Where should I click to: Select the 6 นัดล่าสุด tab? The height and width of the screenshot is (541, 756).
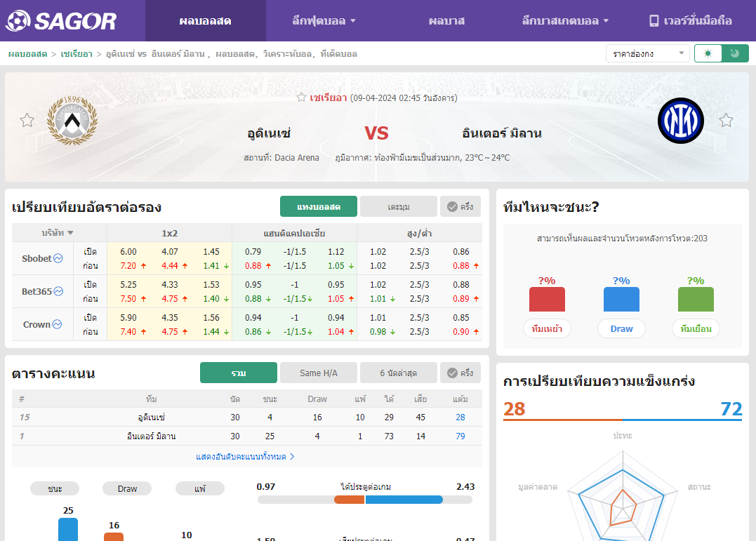[399, 373]
